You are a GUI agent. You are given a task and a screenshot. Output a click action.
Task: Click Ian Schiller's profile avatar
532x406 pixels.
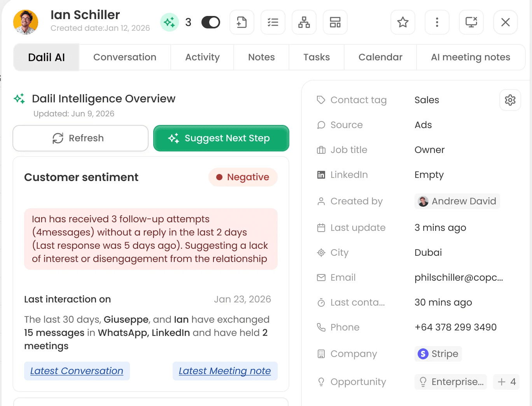click(26, 22)
